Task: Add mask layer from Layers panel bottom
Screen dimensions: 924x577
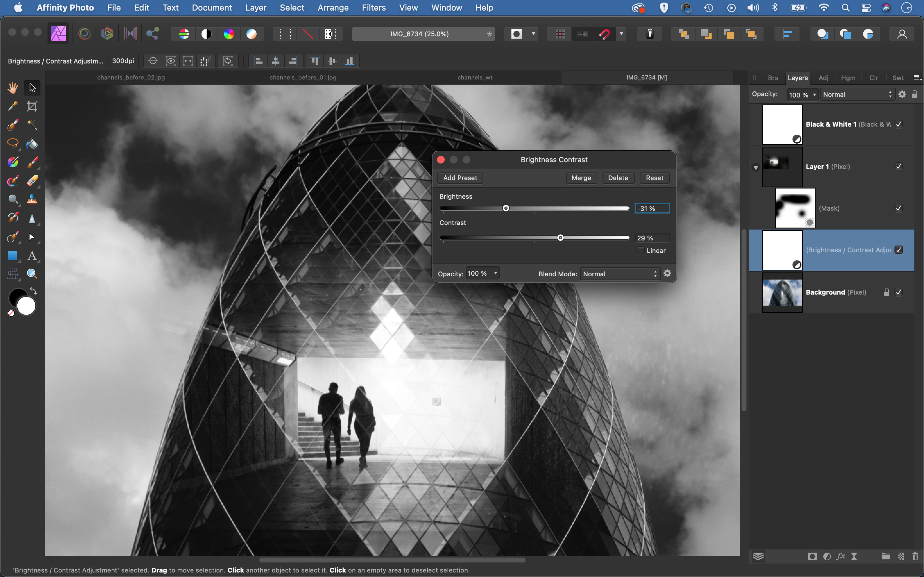Action: [x=812, y=556]
